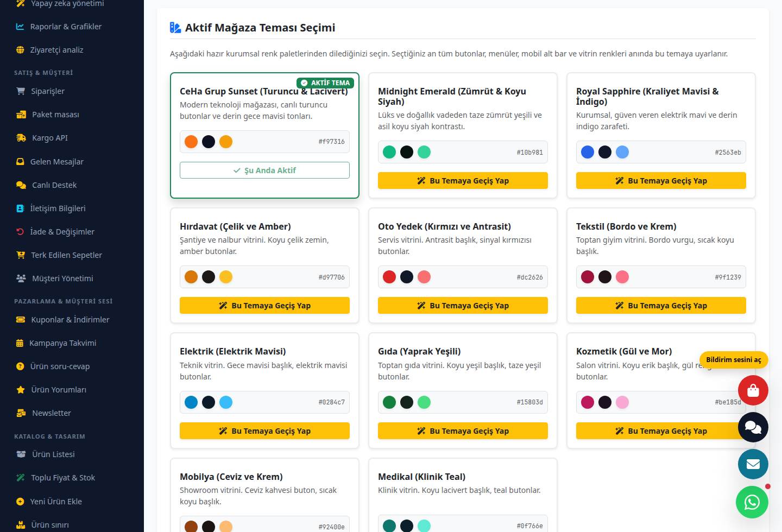Click the Ziyaretçi analiz globe icon
This screenshot has width=782, height=532.
20,50
